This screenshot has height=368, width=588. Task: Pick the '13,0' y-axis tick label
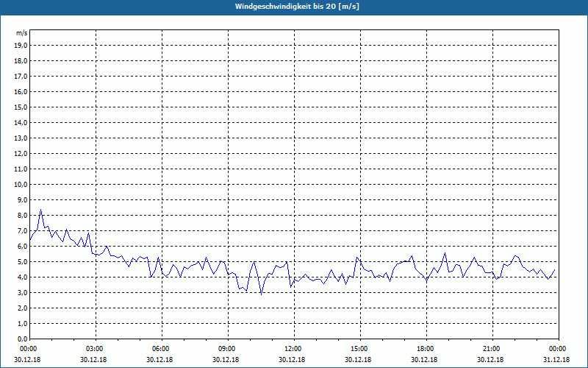[20, 138]
